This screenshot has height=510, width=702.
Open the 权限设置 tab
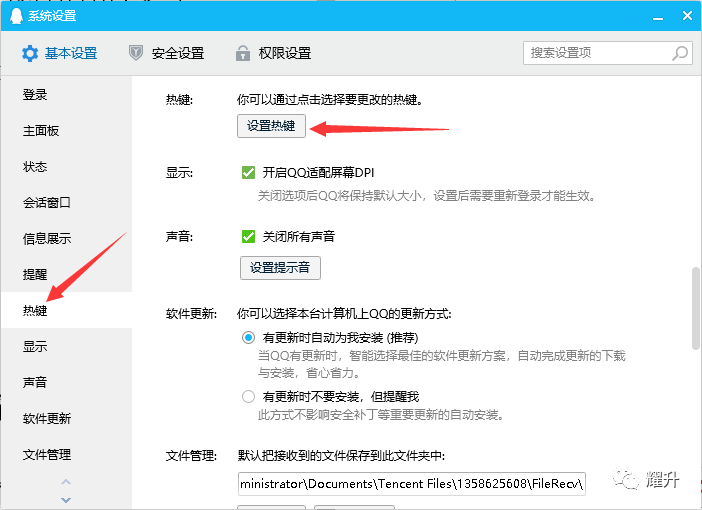[x=273, y=53]
